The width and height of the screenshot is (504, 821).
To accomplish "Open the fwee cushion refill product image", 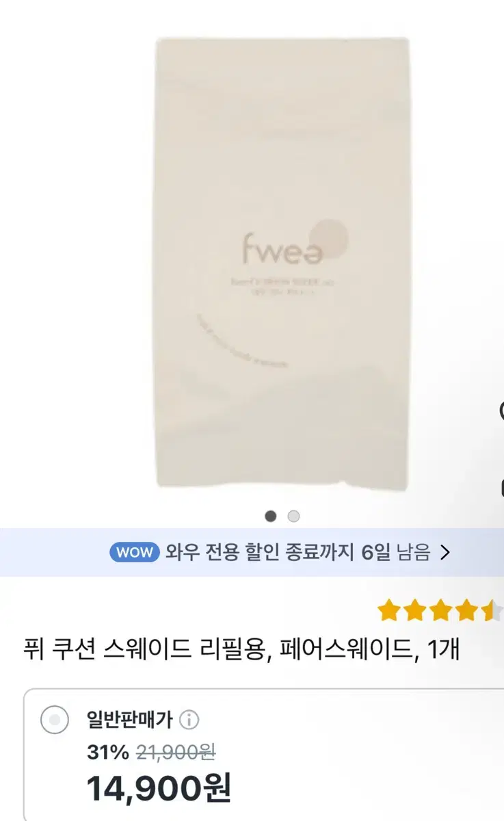I will pos(282,263).
